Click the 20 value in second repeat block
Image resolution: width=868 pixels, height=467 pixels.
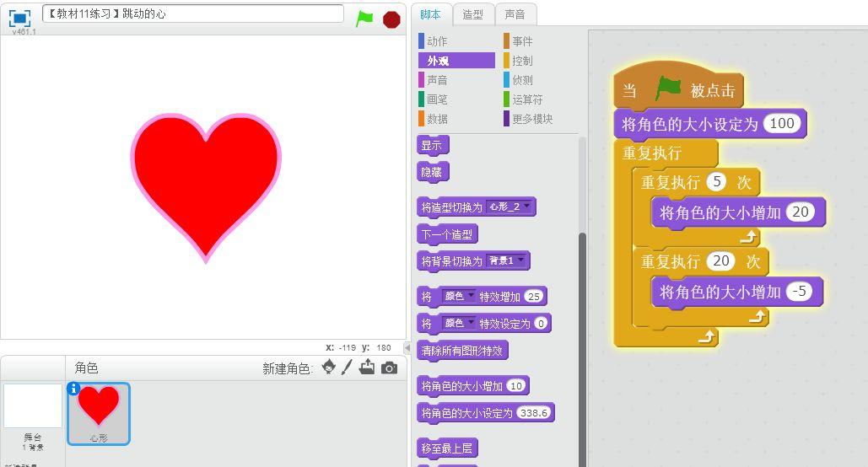[720, 260]
